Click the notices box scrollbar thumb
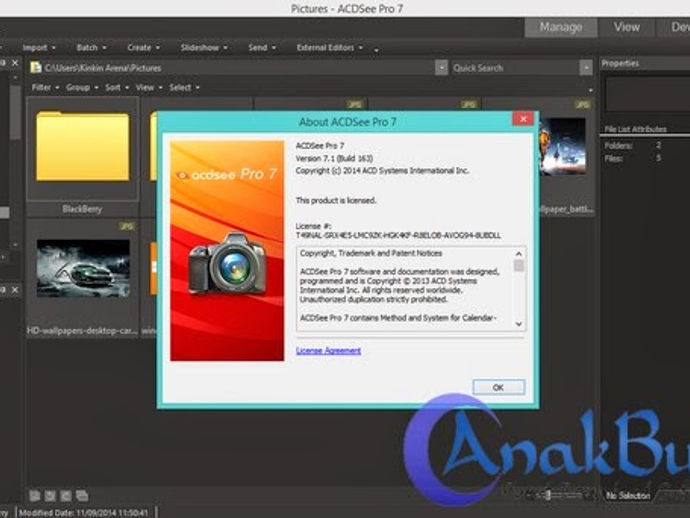 (519, 266)
